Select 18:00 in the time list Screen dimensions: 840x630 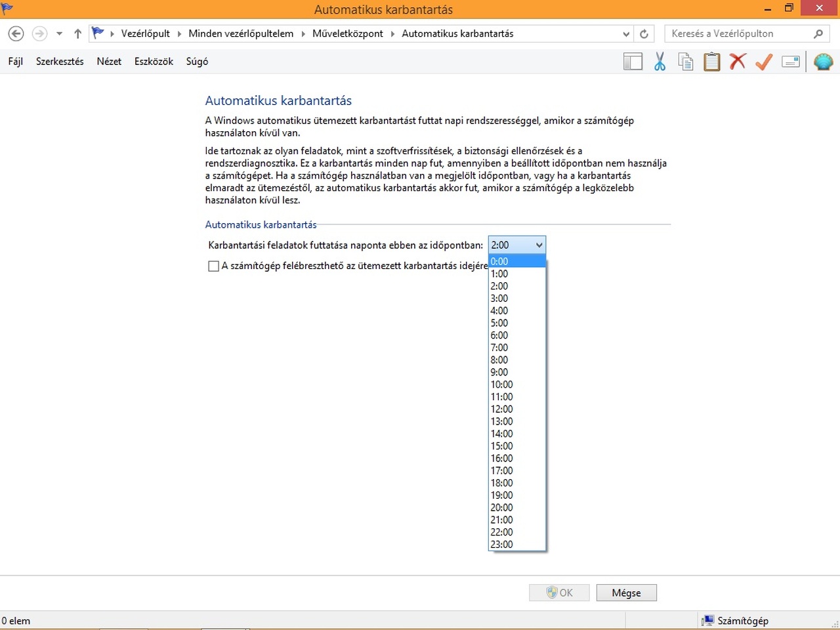pyautogui.click(x=517, y=483)
